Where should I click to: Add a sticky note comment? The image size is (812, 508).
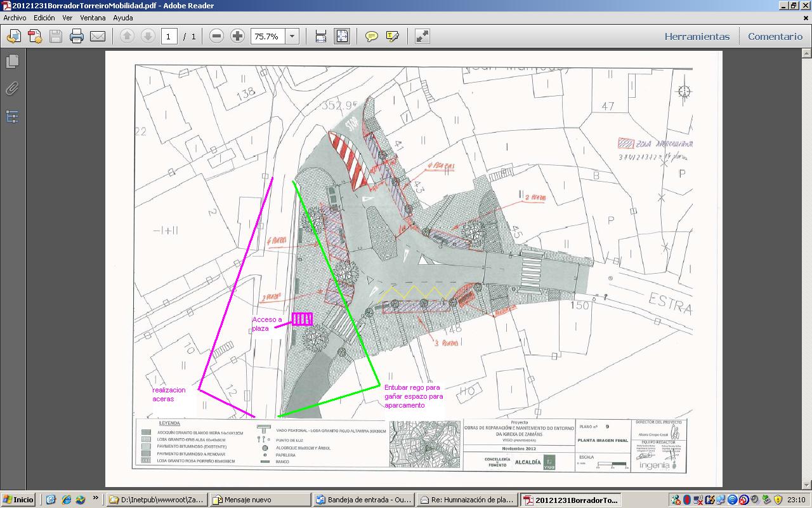tap(372, 36)
